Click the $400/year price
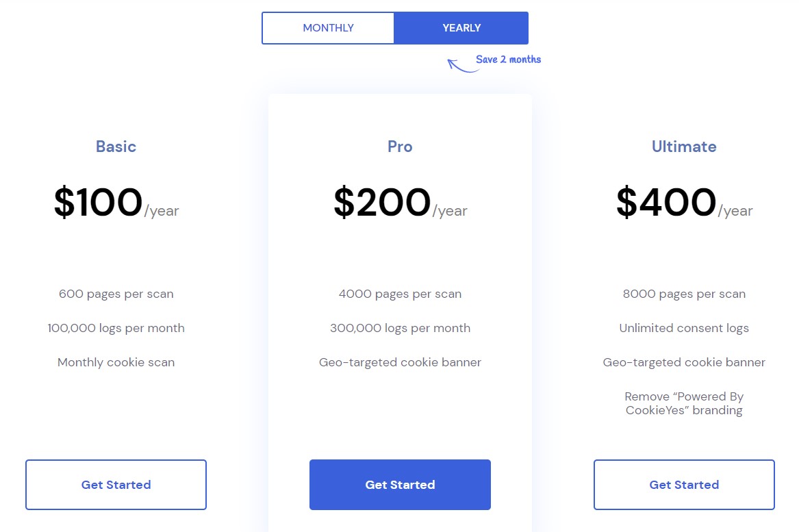The height and width of the screenshot is (532, 799). point(684,203)
